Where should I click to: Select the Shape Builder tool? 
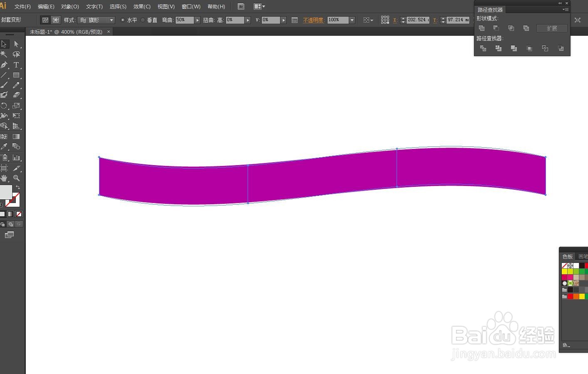point(4,126)
